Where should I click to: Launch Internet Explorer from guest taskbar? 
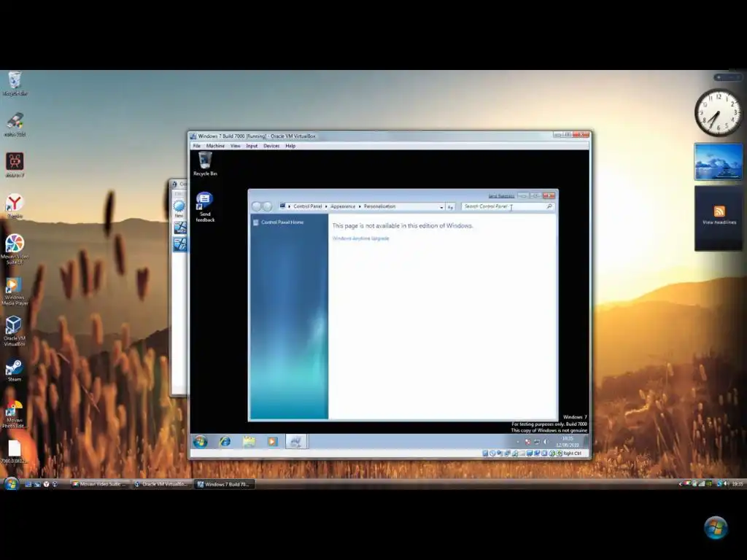click(x=225, y=441)
